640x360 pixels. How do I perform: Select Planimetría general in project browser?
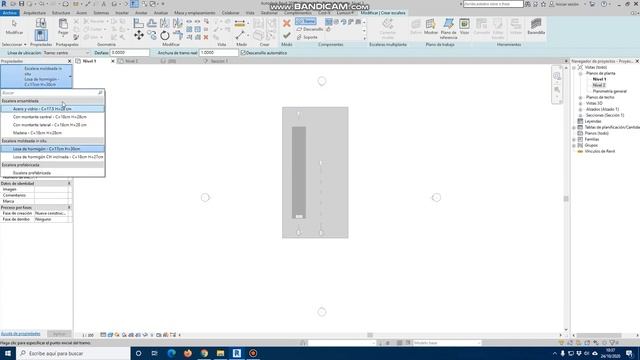(609, 91)
